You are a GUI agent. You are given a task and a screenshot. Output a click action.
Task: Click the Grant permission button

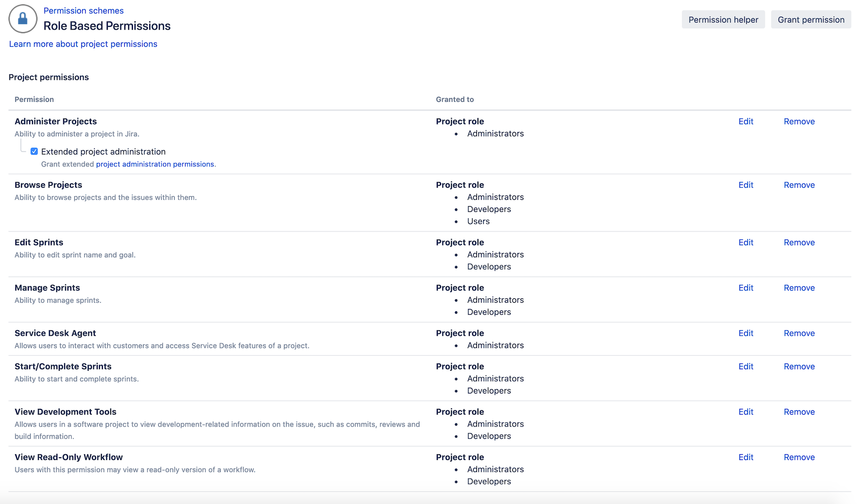(x=811, y=20)
